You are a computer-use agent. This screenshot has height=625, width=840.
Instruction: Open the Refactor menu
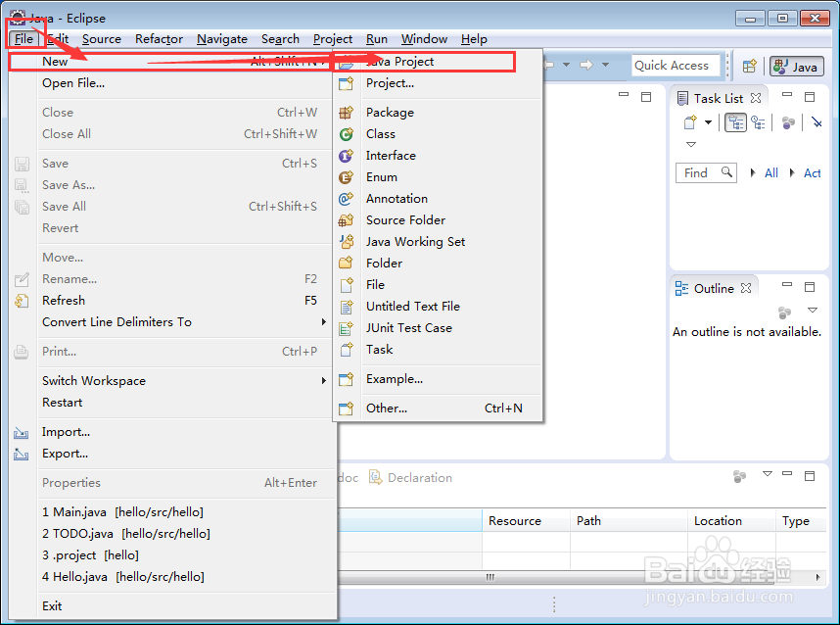(x=159, y=39)
